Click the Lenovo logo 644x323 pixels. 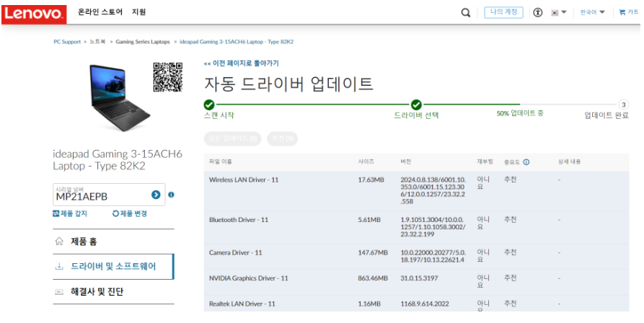34,14
